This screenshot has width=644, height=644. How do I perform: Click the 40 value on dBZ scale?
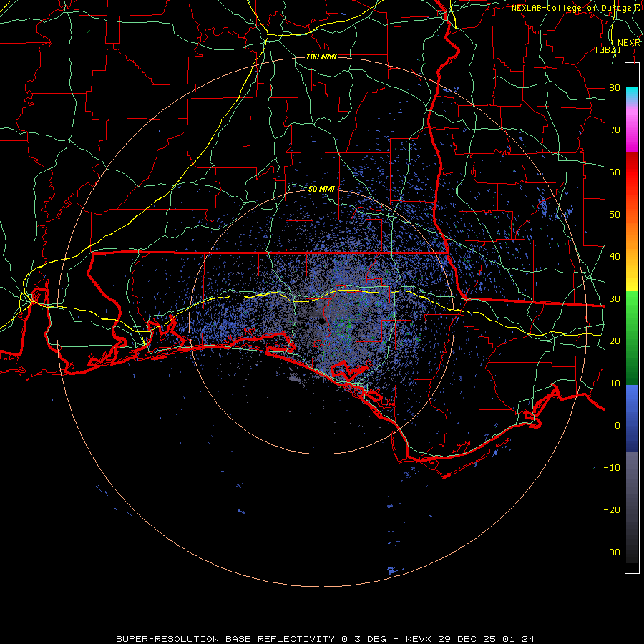[615, 256]
